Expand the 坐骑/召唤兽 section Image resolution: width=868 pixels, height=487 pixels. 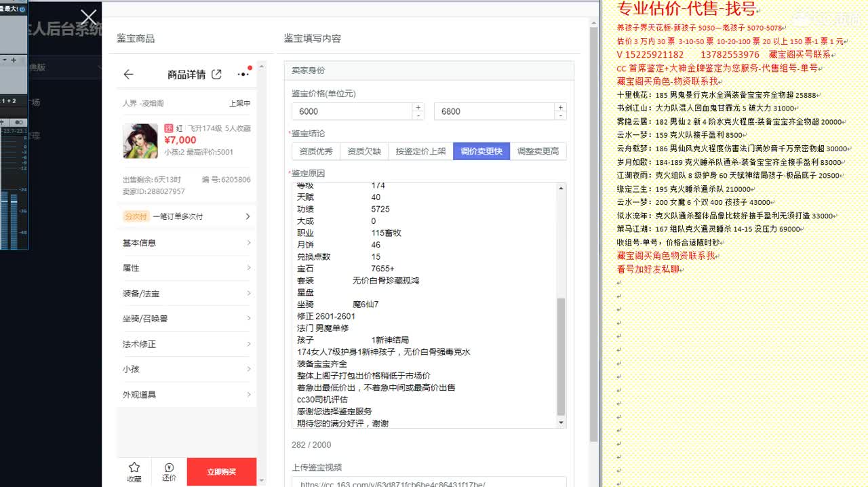tap(187, 319)
